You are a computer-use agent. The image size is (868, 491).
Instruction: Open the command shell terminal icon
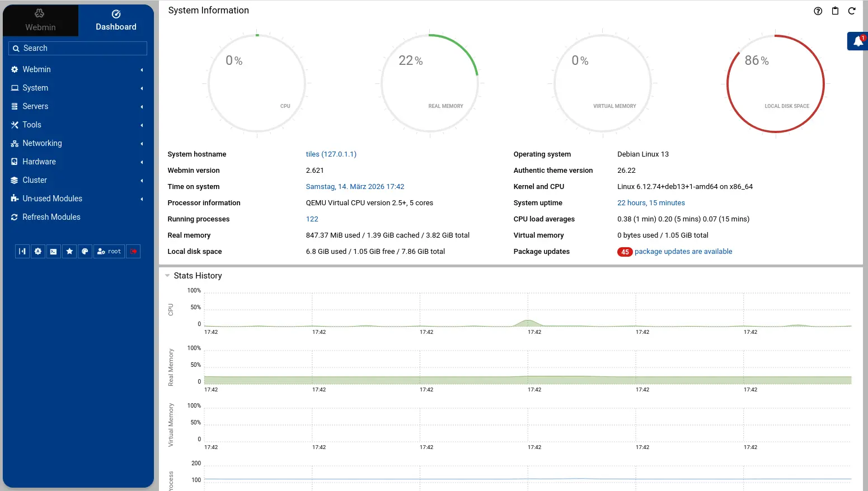tap(53, 252)
